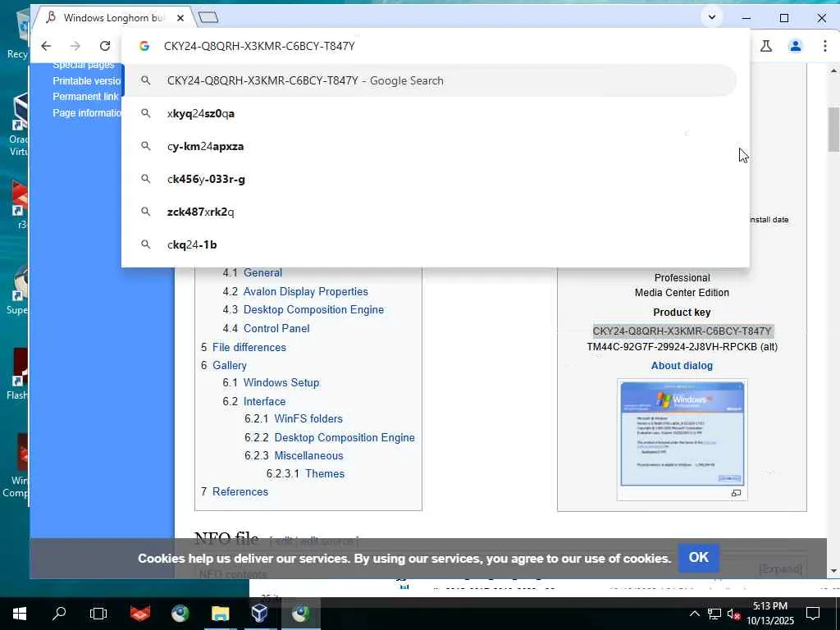Click the scrollbar down arrow

pyautogui.click(x=833, y=571)
